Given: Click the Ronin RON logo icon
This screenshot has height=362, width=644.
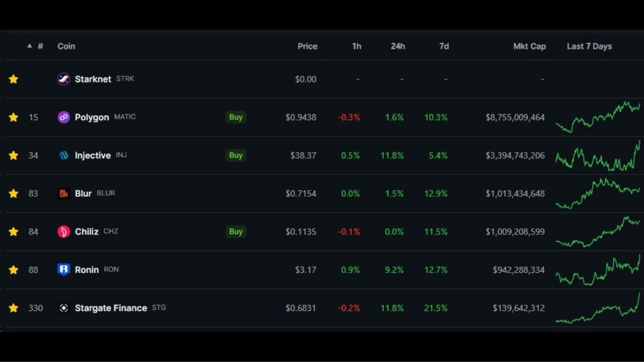Looking at the screenshot, I should [x=64, y=269].
